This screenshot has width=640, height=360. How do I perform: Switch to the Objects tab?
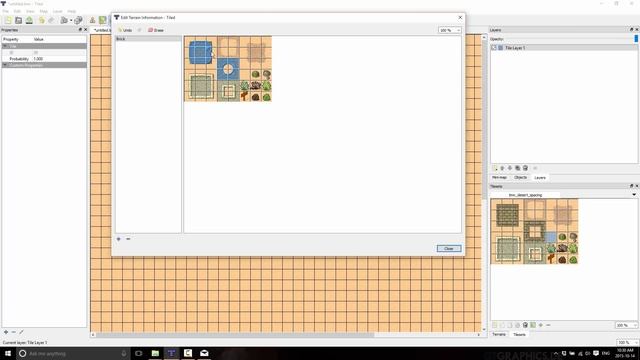520,178
